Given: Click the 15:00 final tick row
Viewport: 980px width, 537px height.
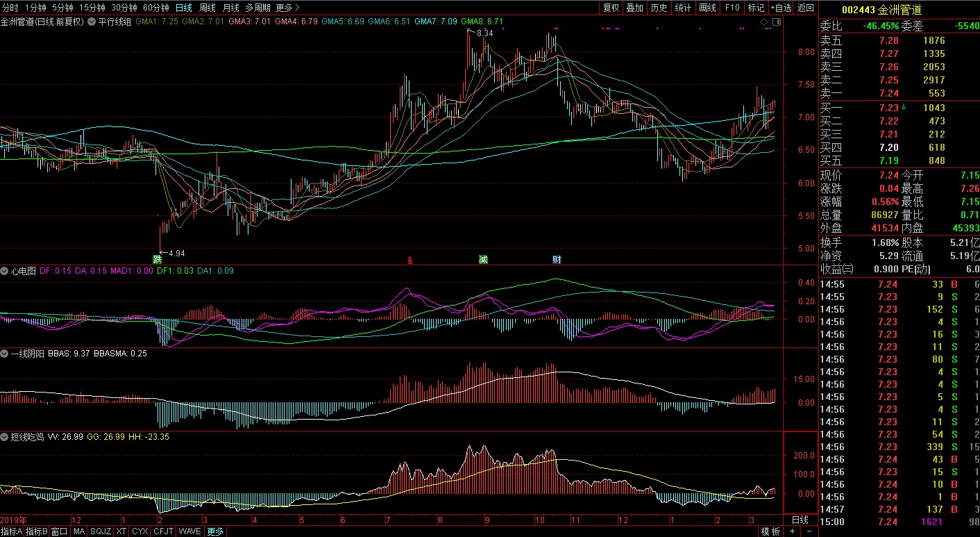Looking at the screenshot, I should pos(899,522).
